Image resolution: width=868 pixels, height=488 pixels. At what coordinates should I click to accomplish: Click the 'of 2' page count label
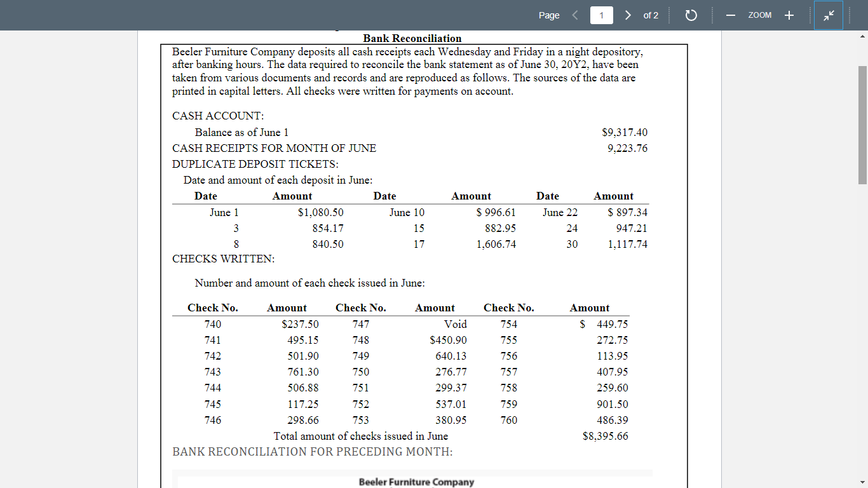tap(651, 15)
